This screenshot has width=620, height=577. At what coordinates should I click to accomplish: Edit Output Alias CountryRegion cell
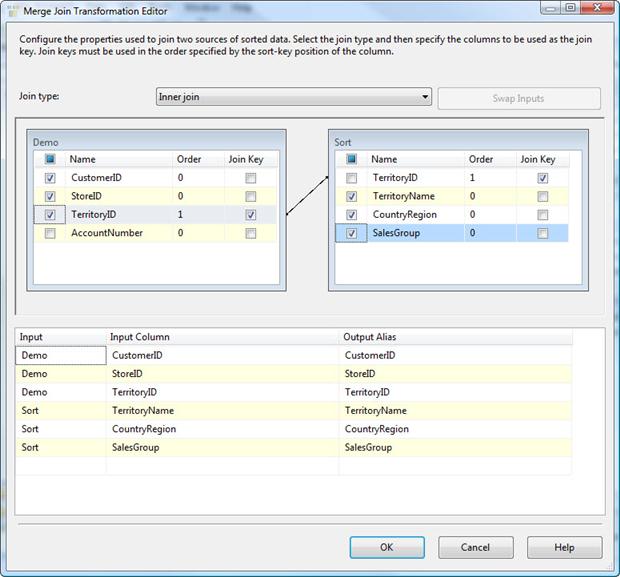coord(456,429)
